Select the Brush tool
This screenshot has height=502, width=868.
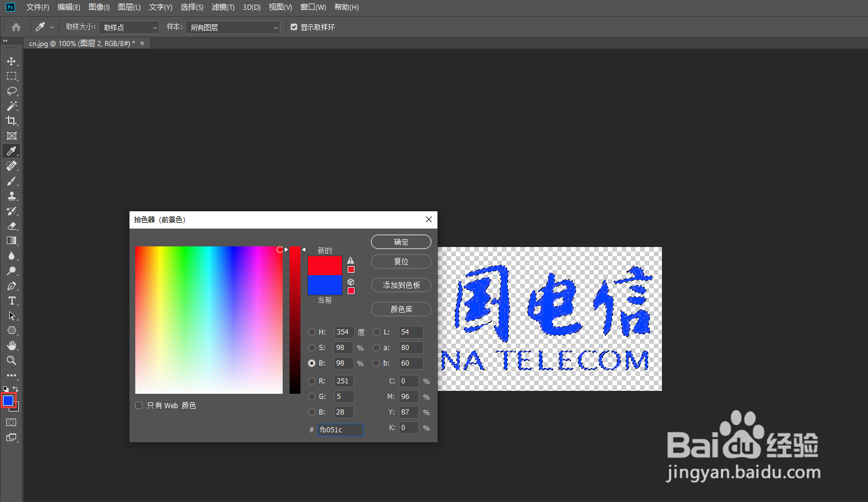pos(12,181)
